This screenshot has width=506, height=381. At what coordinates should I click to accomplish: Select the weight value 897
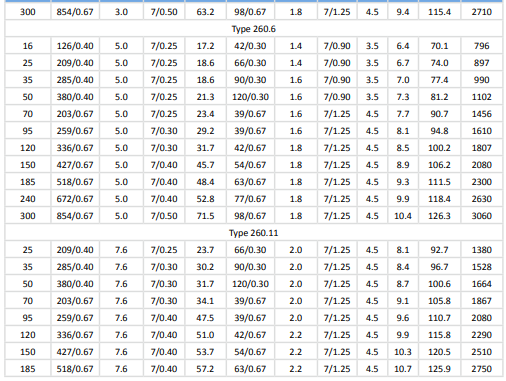coord(482,63)
